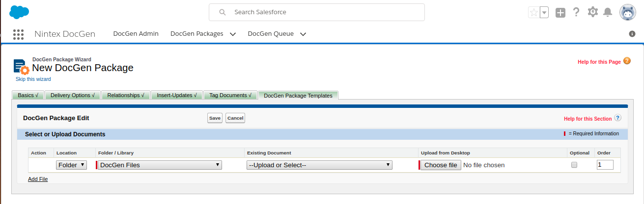Click the Save button
The height and width of the screenshot is (204, 644).
(x=215, y=118)
